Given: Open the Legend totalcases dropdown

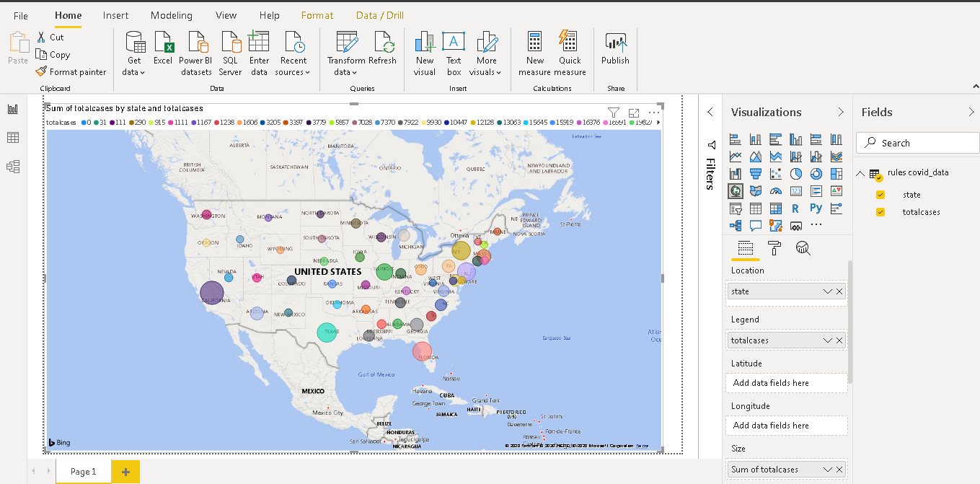Looking at the screenshot, I should pyautogui.click(x=826, y=340).
